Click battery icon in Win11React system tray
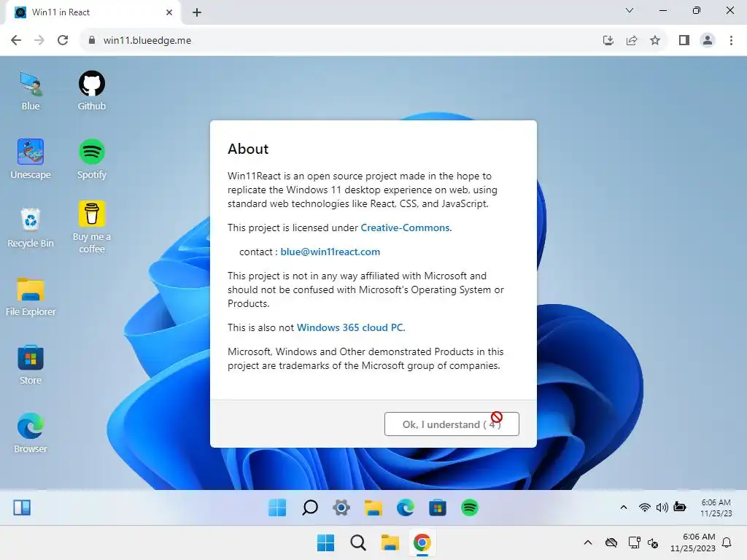The image size is (747, 560). point(680,507)
